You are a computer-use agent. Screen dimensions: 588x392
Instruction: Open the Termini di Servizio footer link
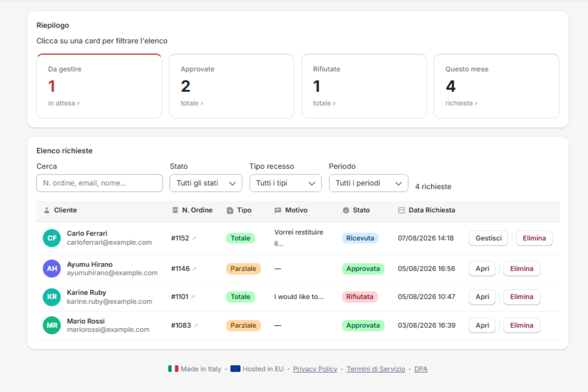[376, 369]
